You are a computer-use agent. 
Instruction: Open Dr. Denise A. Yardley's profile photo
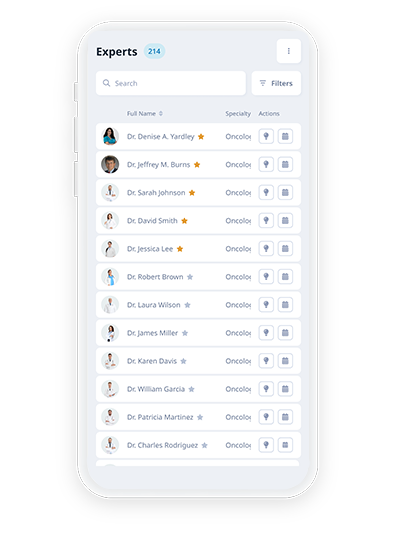[110, 136]
